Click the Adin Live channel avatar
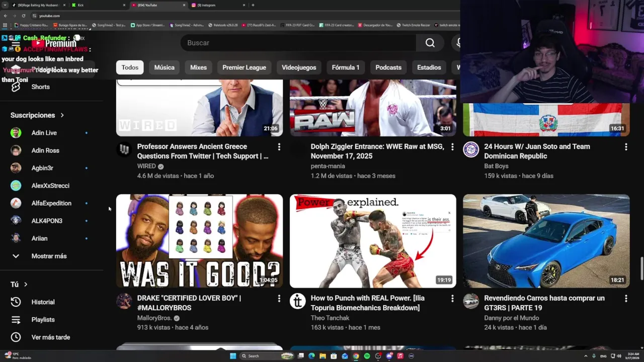Image resolution: width=644 pixels, height=362 pixels. (16, 133)
